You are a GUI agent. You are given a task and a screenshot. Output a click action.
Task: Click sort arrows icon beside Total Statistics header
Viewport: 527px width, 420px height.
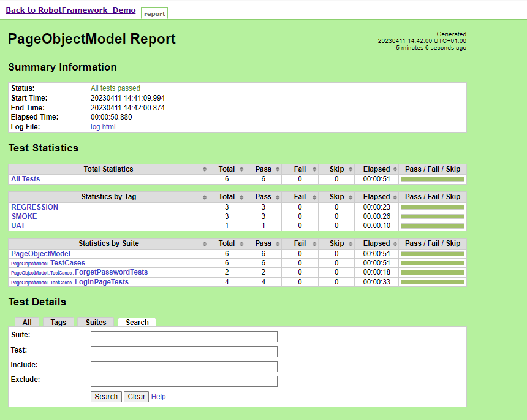pos(205,170)
